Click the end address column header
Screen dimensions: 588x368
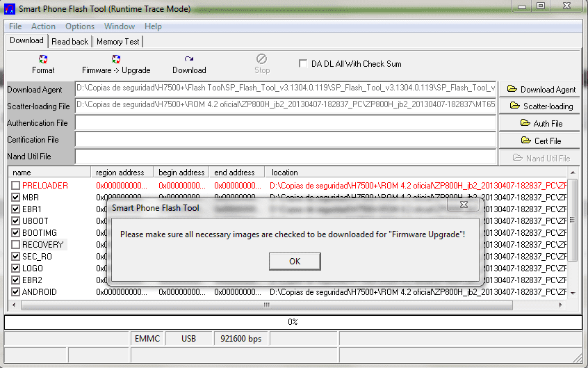[237, 173]
